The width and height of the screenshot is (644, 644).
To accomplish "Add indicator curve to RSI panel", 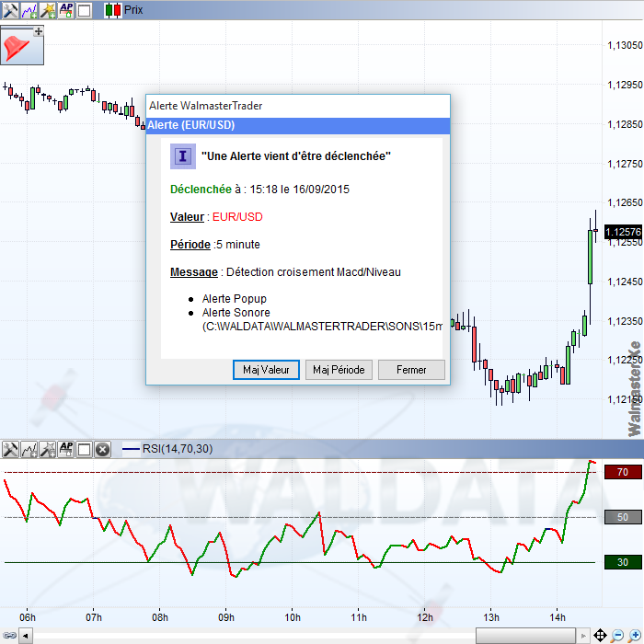I will tap(29, 449).
